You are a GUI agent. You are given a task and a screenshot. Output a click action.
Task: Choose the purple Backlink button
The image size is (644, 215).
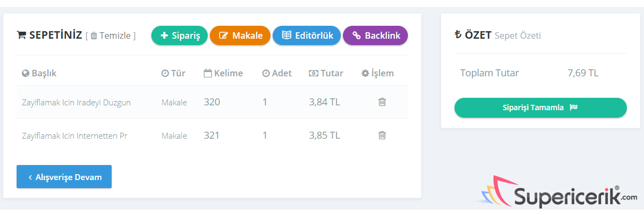375,36
